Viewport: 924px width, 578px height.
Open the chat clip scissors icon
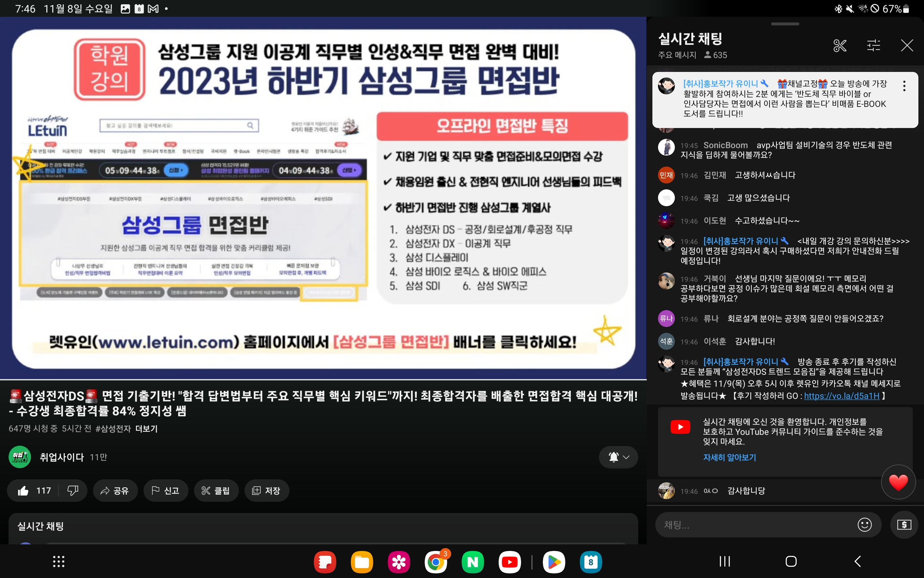click(840, 46)
